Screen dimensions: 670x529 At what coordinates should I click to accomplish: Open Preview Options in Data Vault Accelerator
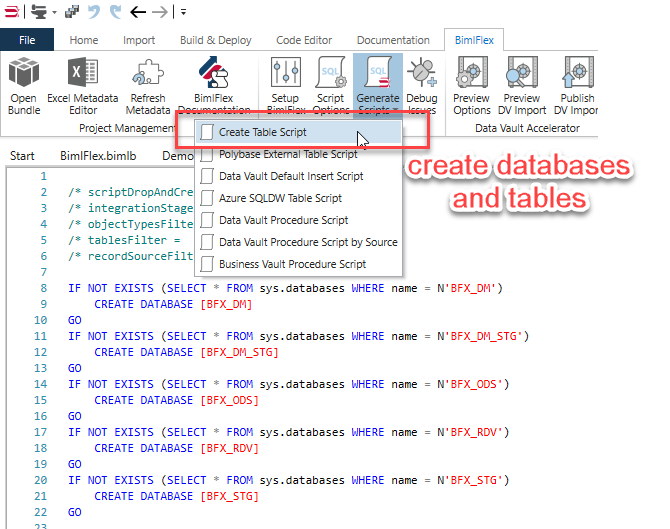click(x=472, y=85)
